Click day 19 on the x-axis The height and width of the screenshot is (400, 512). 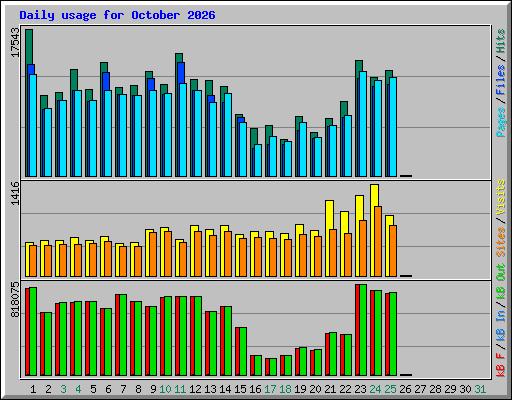(300, 389)
